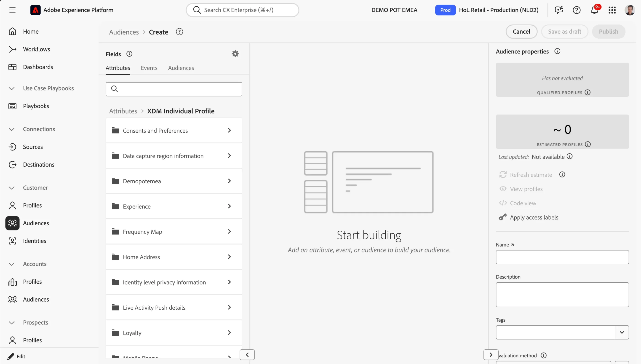Click info icon next to Refresh estimate
Screen dimensions: 641x364
pos(562,174)
